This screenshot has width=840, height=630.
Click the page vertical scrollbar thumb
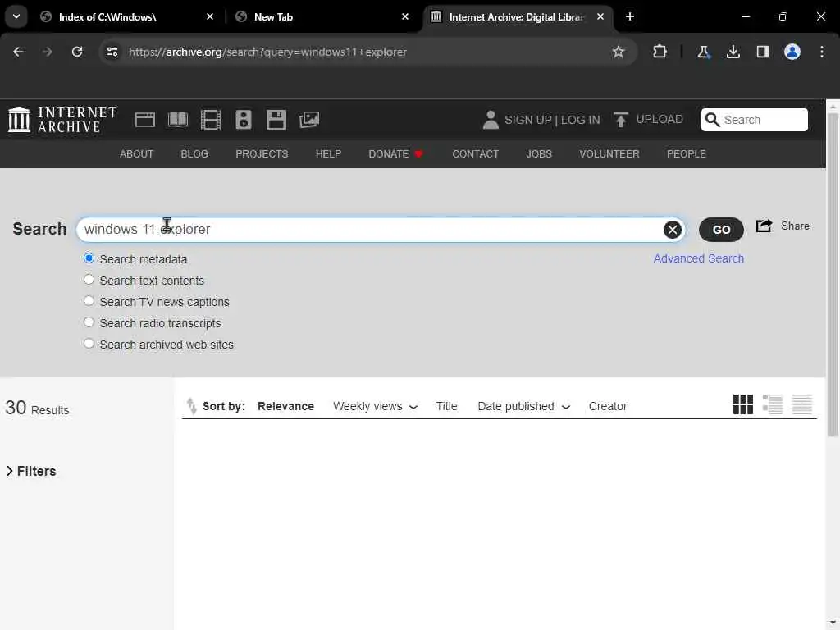click(833, 274)
